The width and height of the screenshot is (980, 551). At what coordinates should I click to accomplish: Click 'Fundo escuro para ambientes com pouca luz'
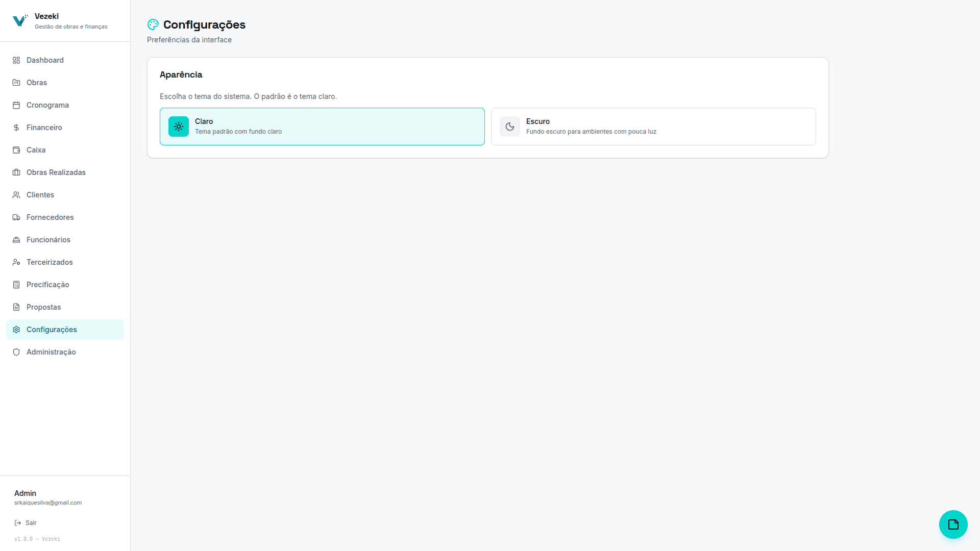pyautogui.click(x=591, y=132)
